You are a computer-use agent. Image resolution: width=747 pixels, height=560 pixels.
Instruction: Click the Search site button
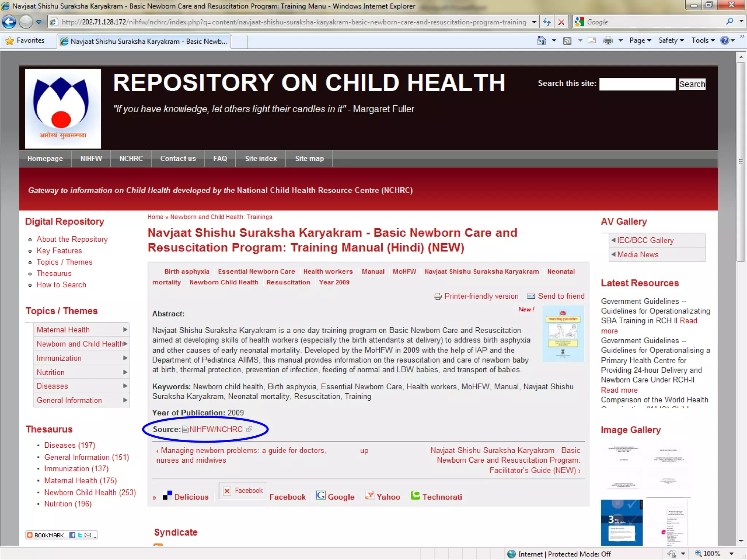pos(692,84)
